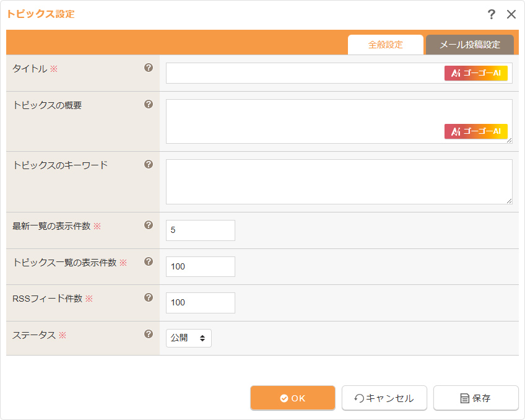Viewport: 525px width, 420px height.
Task: Click the キャンセル button
Action: (384, 398)
